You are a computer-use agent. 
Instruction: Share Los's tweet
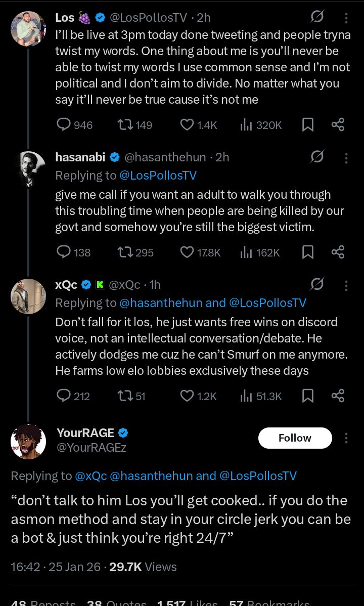coord(338,124)
